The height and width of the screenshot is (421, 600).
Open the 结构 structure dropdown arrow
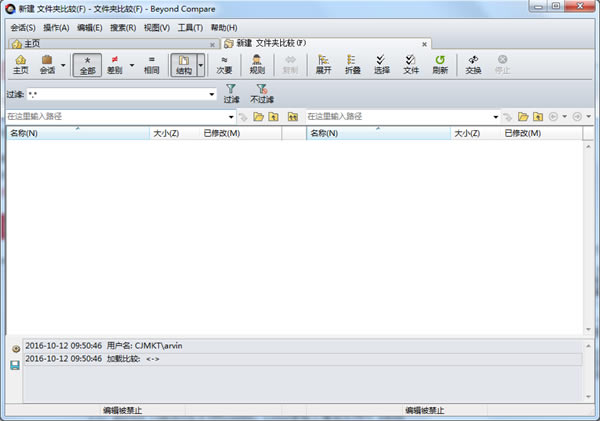coord(201,66)
